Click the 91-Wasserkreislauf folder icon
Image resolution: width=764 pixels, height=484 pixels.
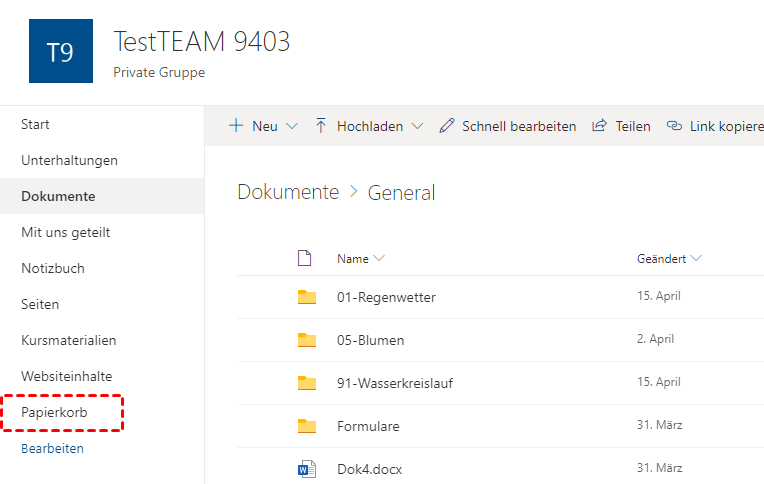pos(307,383)
